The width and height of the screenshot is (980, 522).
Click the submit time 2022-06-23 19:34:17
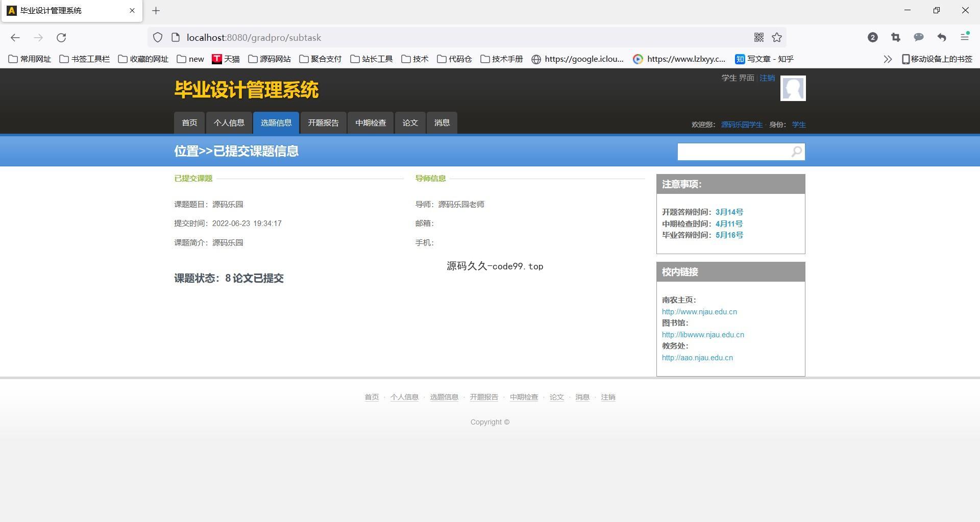(247, 223)
